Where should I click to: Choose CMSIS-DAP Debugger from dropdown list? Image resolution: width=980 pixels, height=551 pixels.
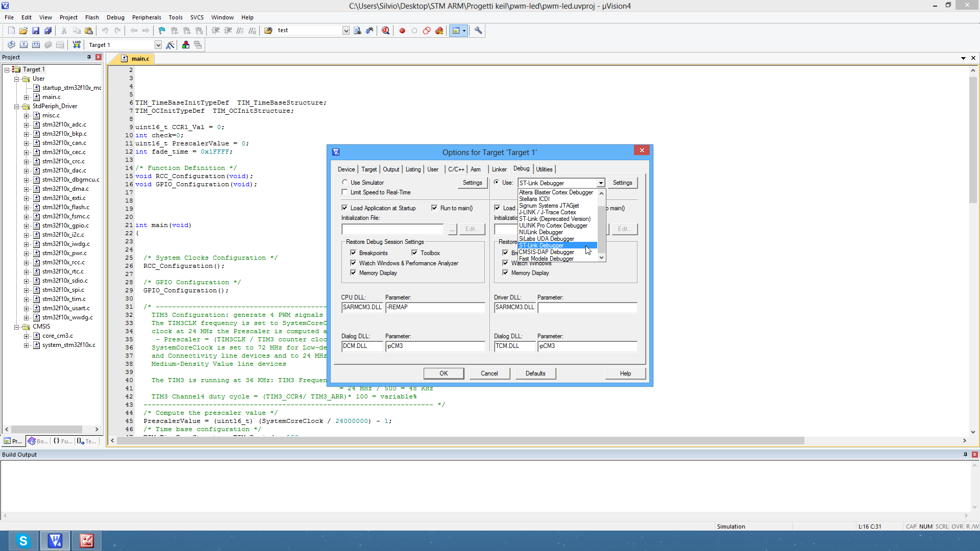pyautogui.click(x=546, y=252)
